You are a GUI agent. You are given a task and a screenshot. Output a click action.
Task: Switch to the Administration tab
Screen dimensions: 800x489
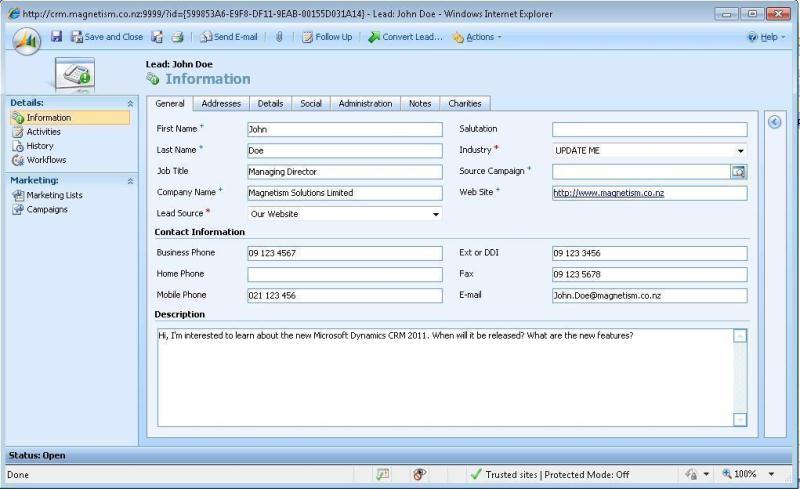[x=365, y=103]
